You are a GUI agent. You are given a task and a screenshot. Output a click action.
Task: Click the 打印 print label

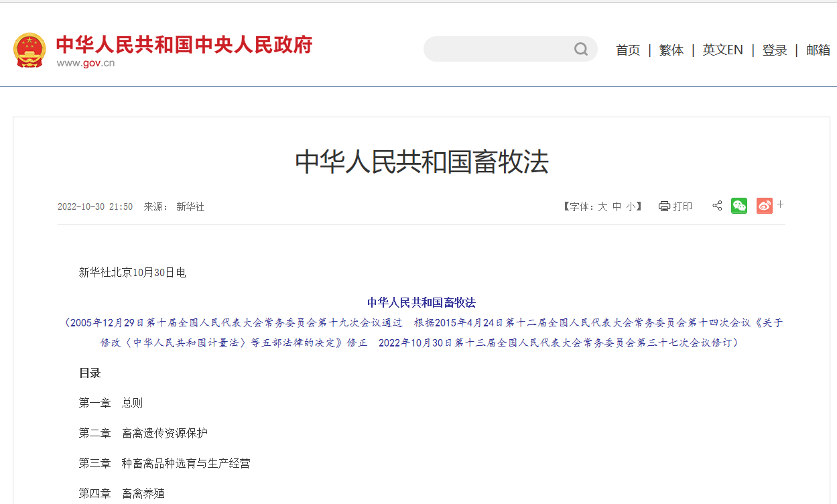(683, 206)
